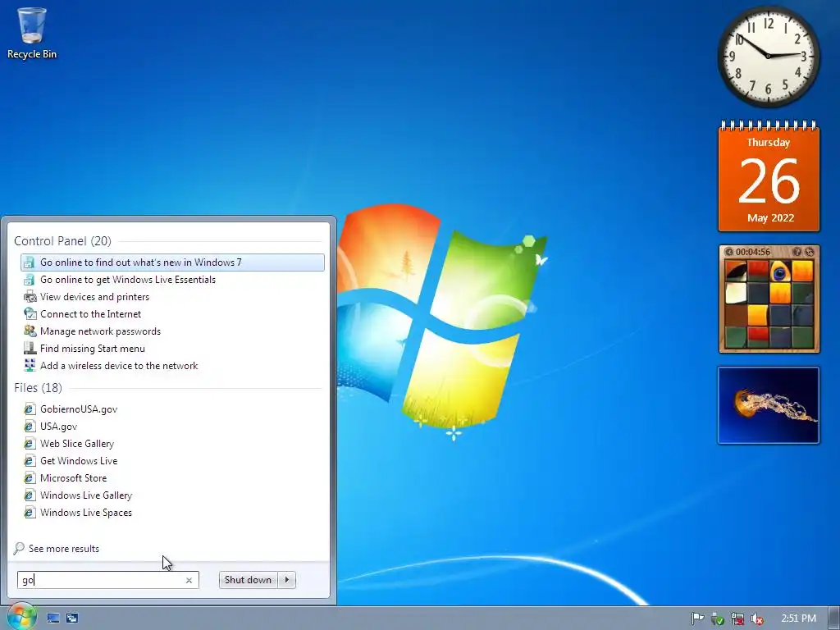Screen dimensions: 840x630
Task: Click the Windows Start orb
Action: tap(21, 617)
